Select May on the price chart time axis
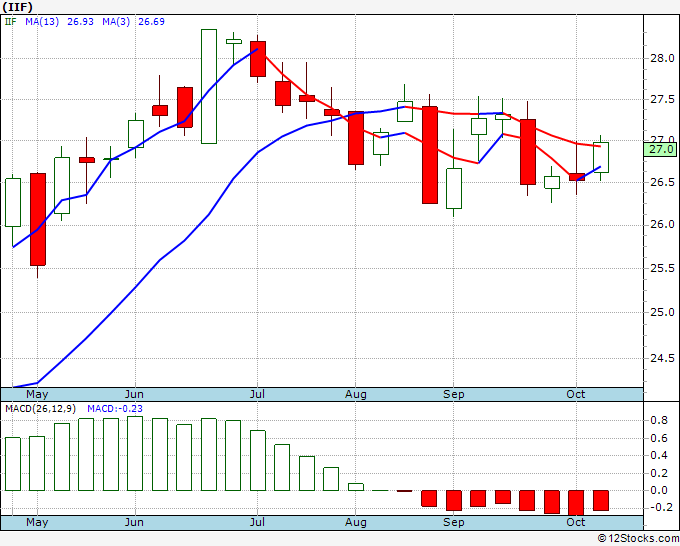The width and height of the screenshot is (680, 546). coord(37,394)
